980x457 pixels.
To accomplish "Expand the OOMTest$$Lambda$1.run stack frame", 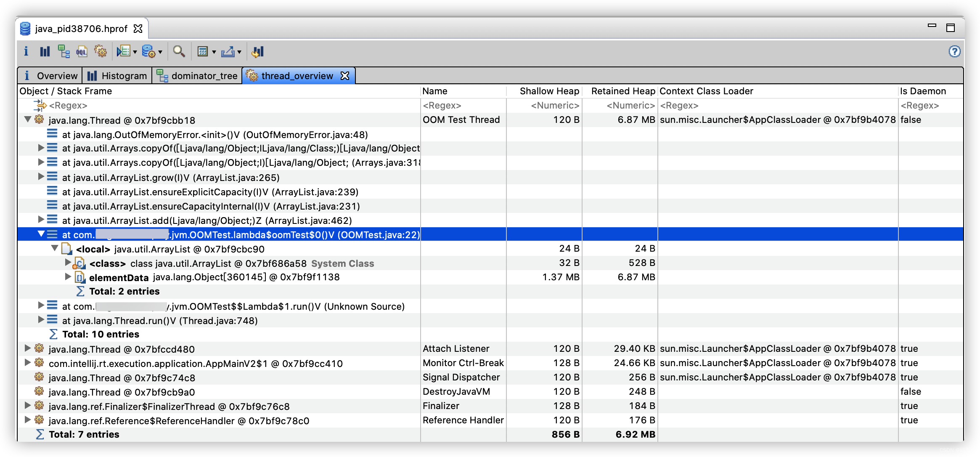I will [41, 305].
